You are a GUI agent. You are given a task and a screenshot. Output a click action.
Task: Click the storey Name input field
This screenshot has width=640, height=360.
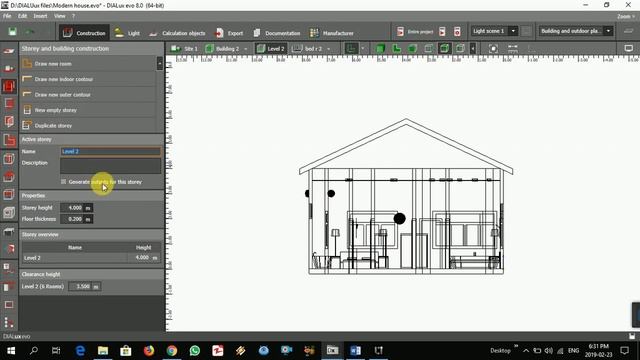[x=110, y=151]
